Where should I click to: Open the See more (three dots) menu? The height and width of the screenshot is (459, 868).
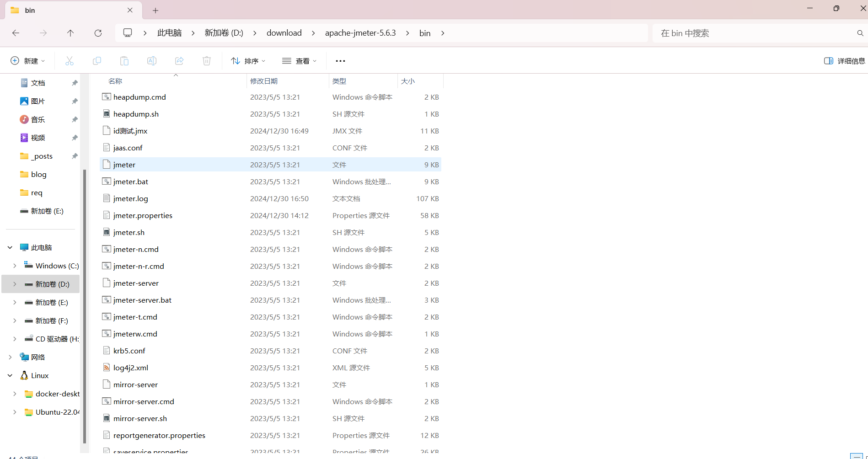340,61
